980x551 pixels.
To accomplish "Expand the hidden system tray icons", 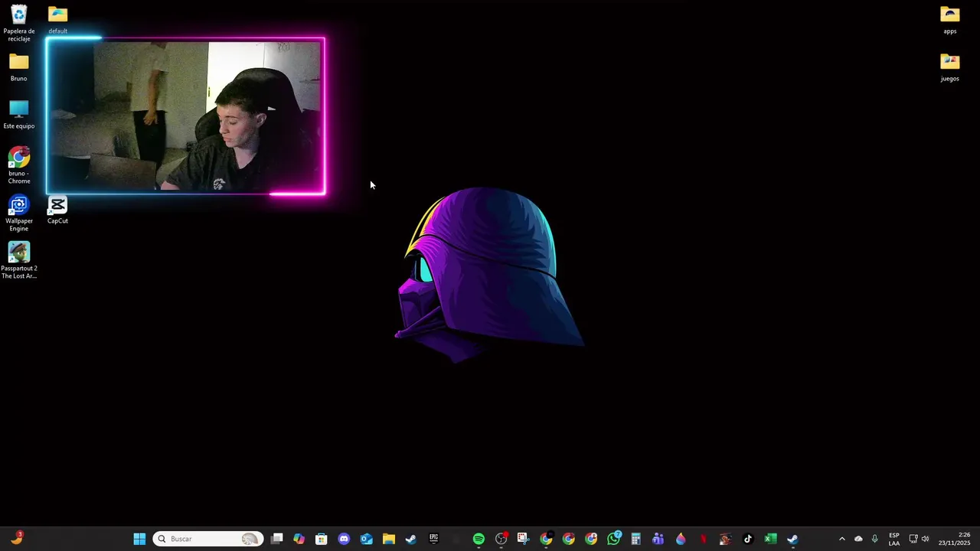I will [x=842, y=539].
